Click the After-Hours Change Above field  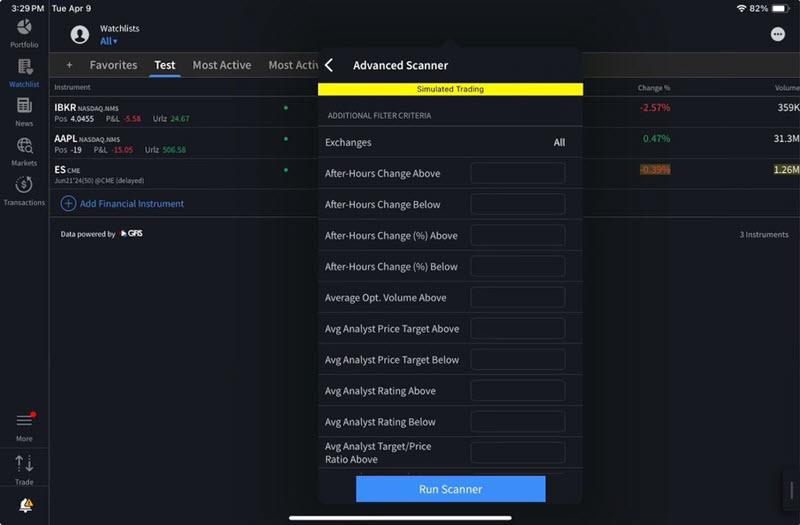click(517, 174)
